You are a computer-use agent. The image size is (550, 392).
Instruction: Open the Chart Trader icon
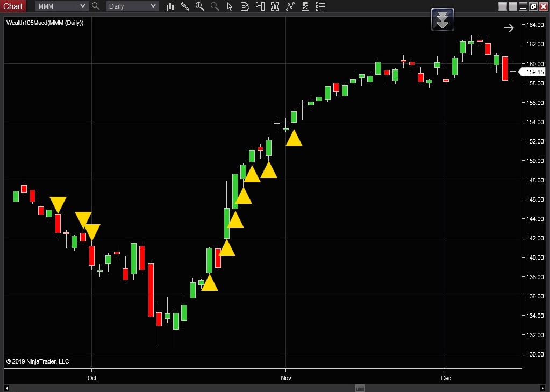pyautogui.click(x=260, y=6)
